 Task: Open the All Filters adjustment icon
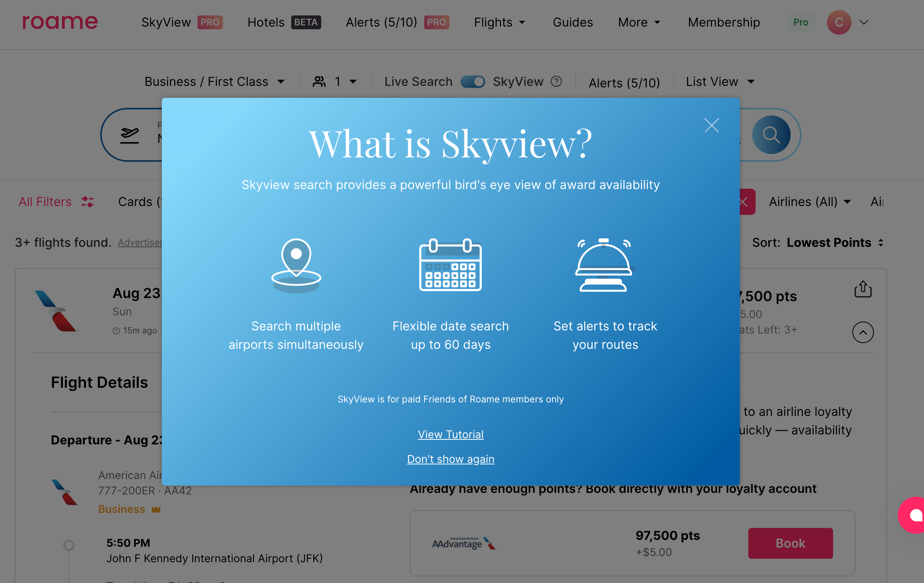click(x=87, y=201)
